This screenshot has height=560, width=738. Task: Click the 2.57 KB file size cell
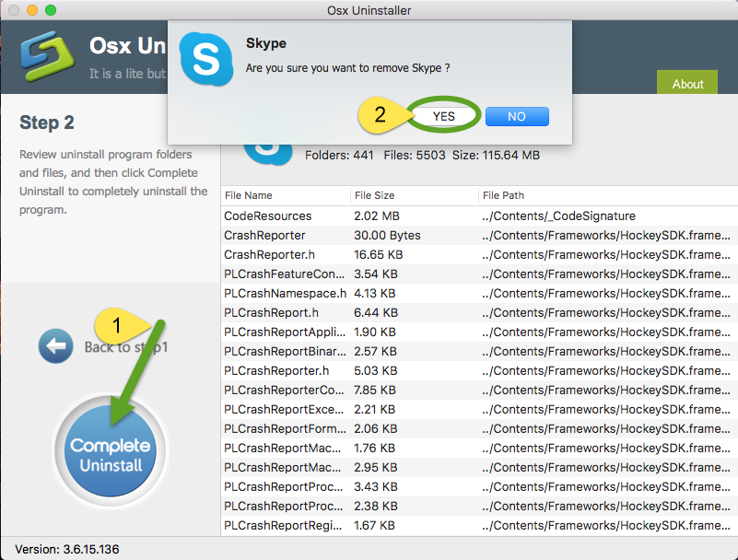(x=375, y=351)
